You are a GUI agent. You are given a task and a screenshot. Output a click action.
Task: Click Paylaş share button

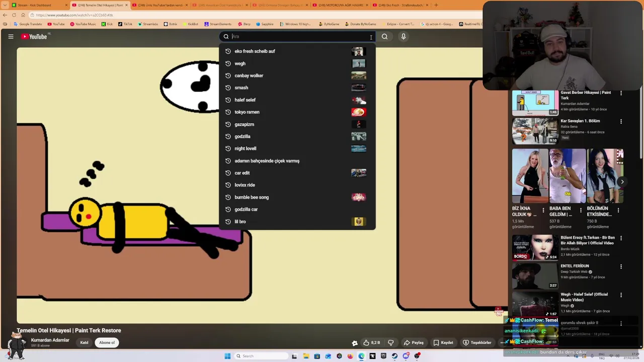[x=414, y=342]
